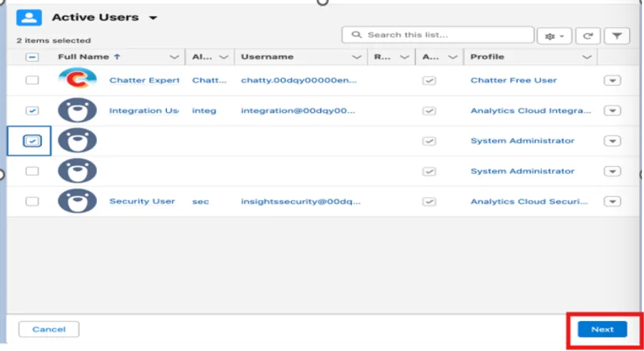Screen dimensions: 644x351
Task: Open row actions for Integration User
Action: coord(613,111)
